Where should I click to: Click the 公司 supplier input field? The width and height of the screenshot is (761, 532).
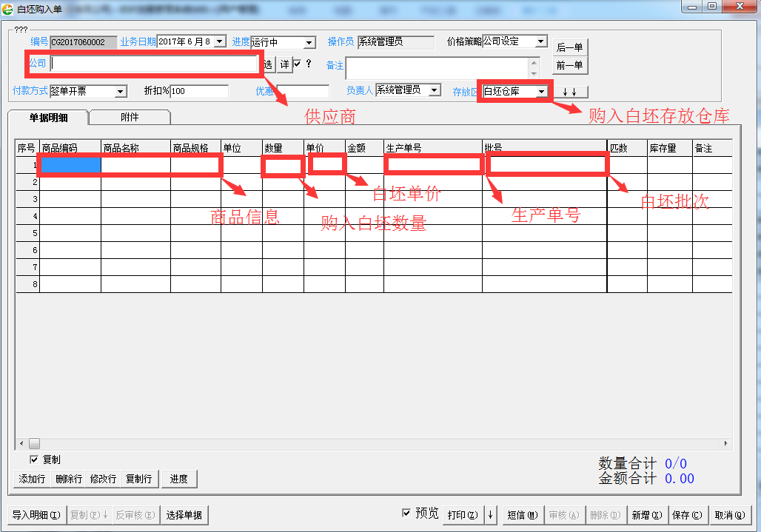pos(154,64)
